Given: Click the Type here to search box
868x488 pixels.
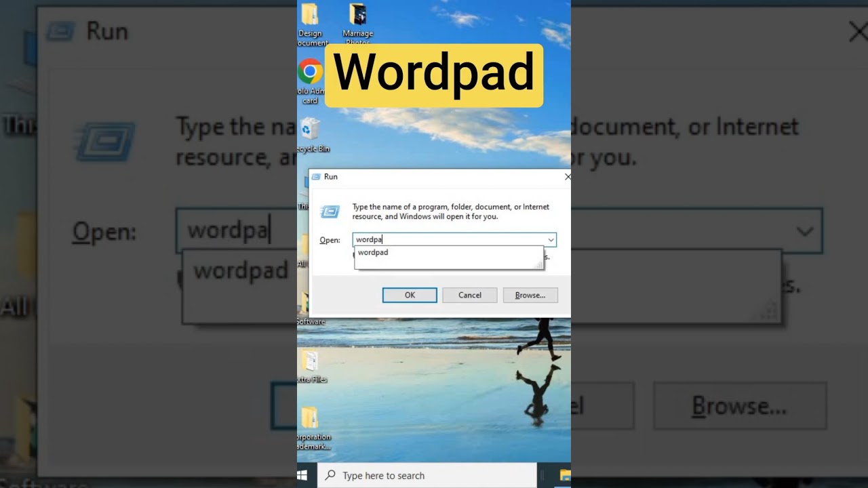Looking at the screenshot, I should (x=427, y=475).
